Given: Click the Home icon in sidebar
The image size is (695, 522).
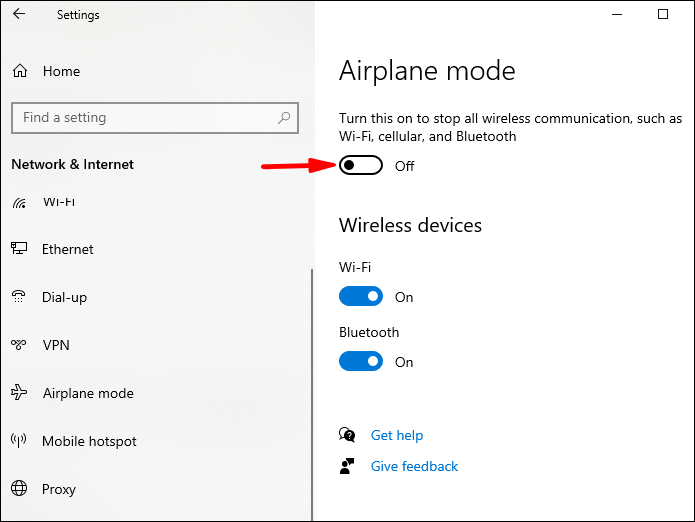Looking at the screenshot, I should [19, 71].
